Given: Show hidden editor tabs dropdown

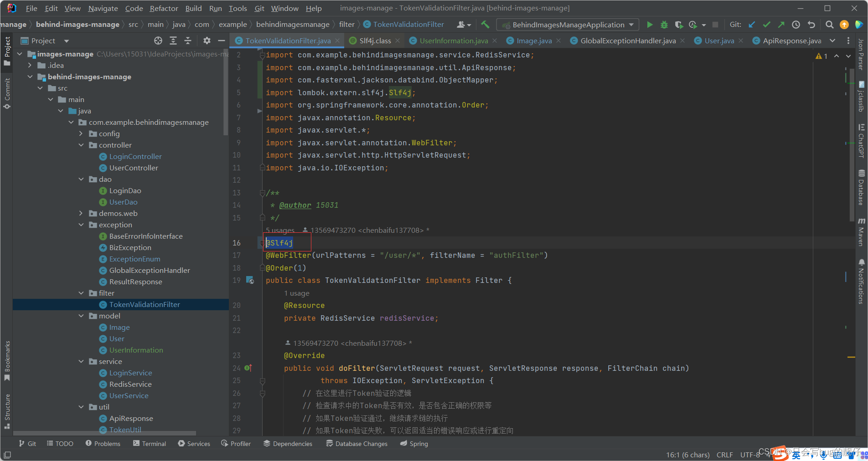Looking at the screenshot, I should [832, 41].
